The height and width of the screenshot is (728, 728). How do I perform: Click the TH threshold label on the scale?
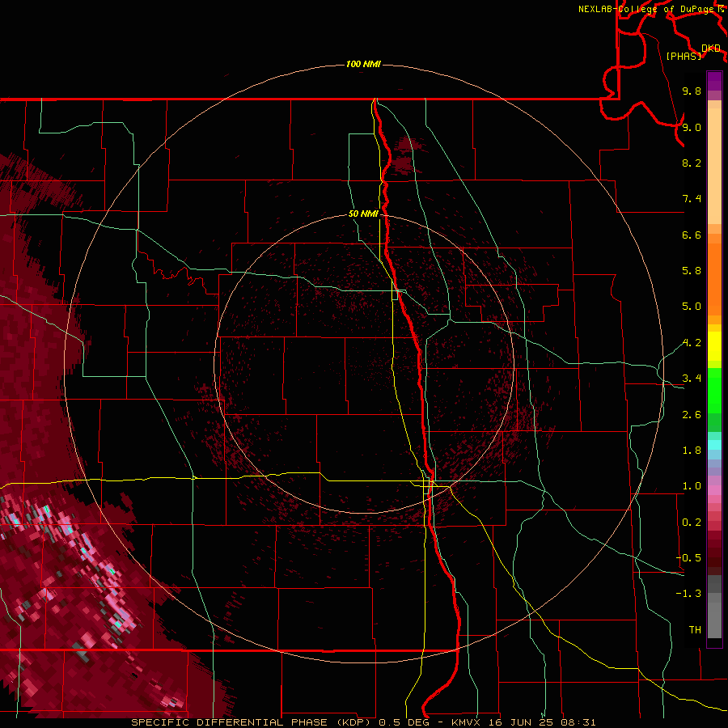coord(695,630)
